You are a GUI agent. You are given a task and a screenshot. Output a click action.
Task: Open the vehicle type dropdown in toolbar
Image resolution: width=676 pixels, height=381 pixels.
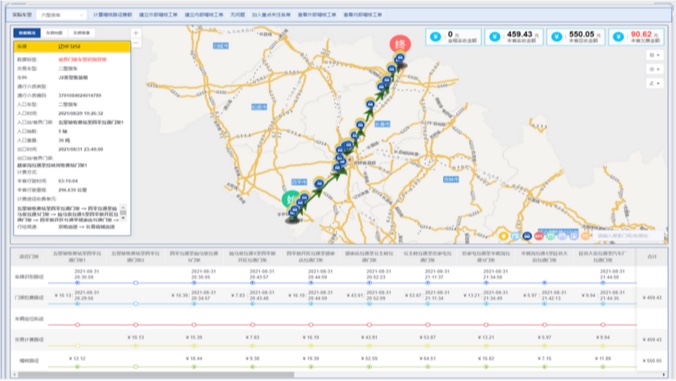[x=61, y=15]
